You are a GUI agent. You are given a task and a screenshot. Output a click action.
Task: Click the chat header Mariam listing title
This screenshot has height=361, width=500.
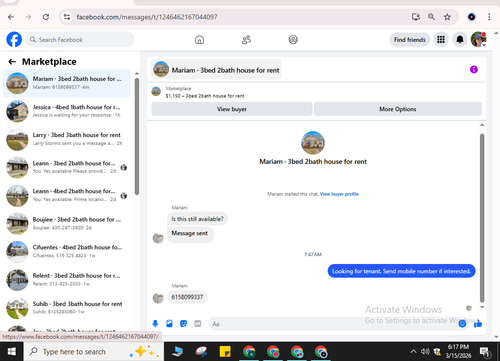[x=216, y=70]
